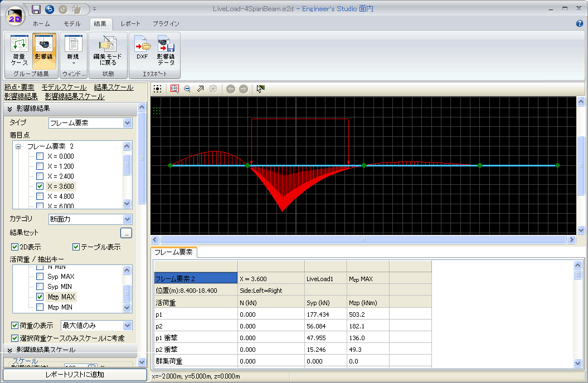
Task: Check the X = 2.400 checkbox
Action: [40, 176]
